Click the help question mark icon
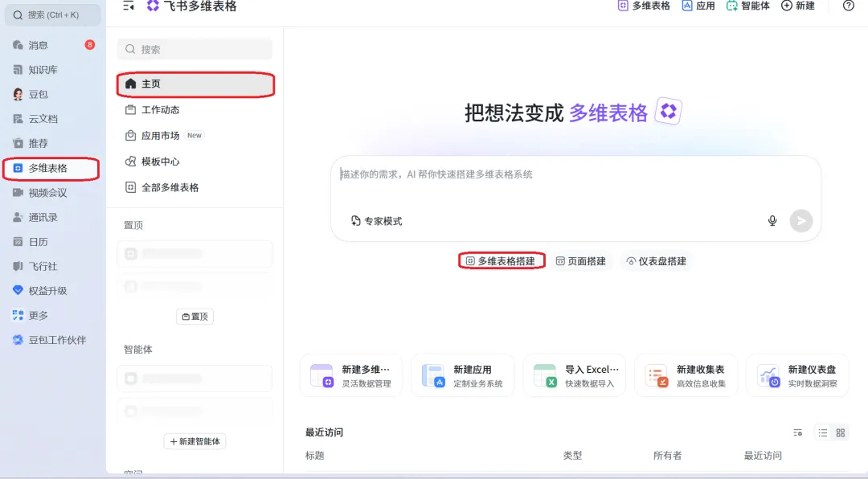 pos(848,6)
